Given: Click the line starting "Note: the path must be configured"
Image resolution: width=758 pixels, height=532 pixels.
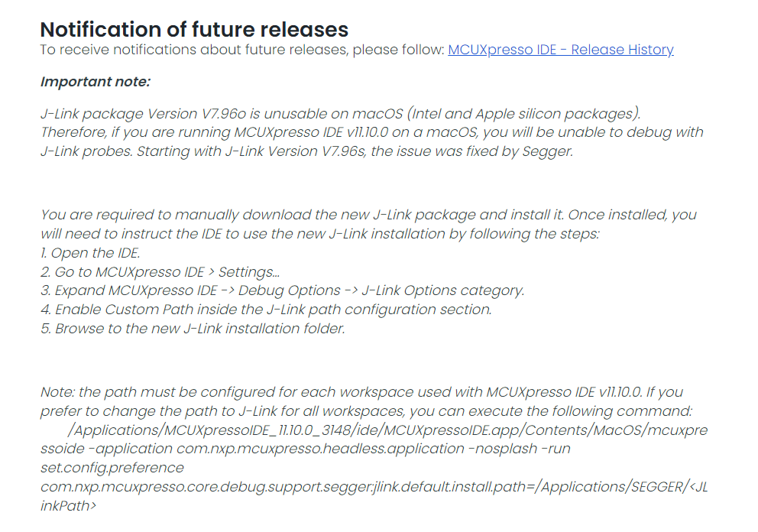Looking at the screenshot, I should pos(361,392).
